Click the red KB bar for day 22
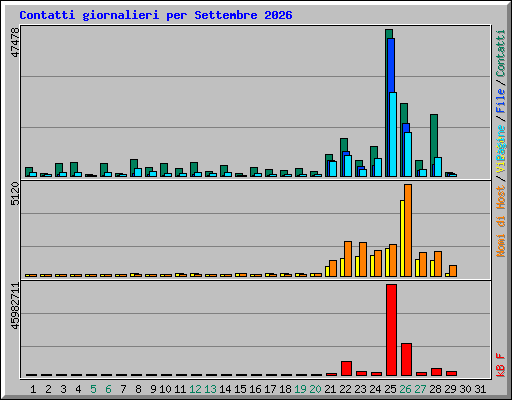Image resolution: width=512 pixels, height=400 pixels. point(346,368)
